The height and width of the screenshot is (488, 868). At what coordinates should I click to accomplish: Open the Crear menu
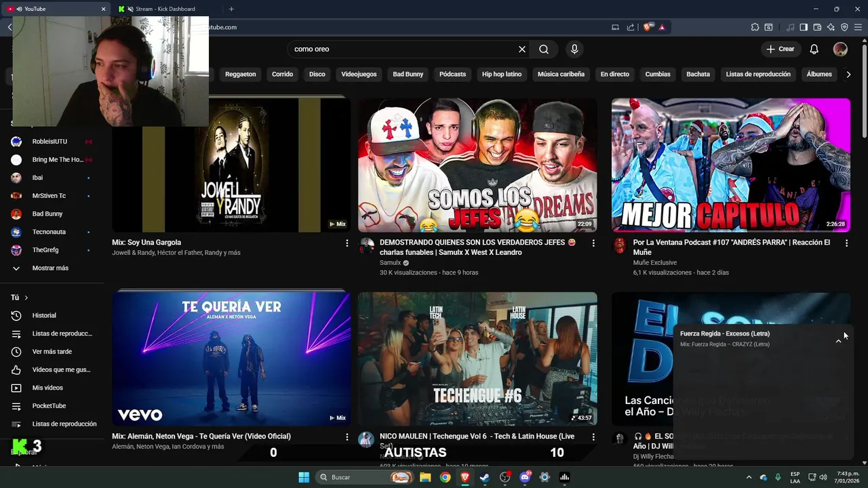[x=781, y=49]
